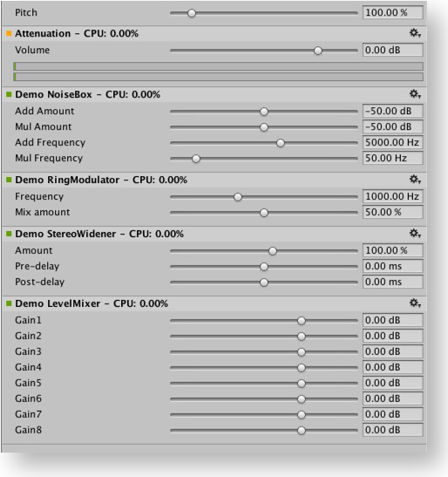Click the Gain8 value field
The image size is (448, 477).
[x=392, y=430]
